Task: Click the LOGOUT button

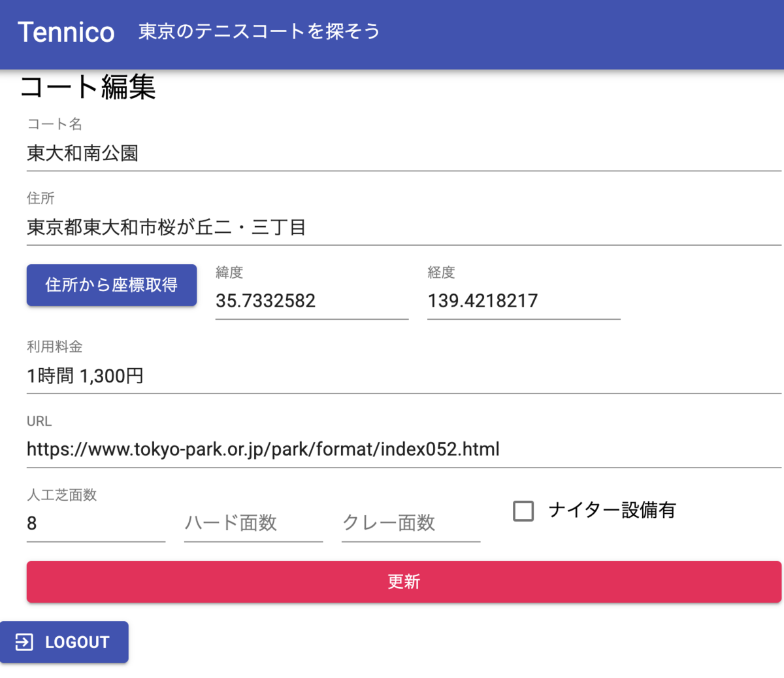Action: 64,642
